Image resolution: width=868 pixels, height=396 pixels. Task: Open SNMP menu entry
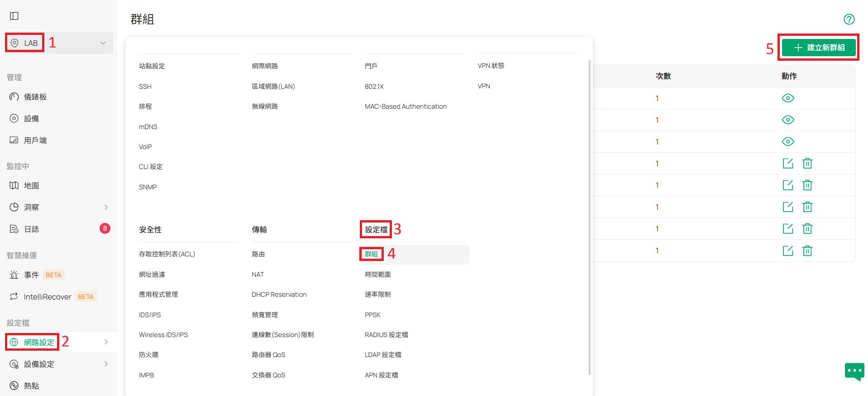[148, 187]
